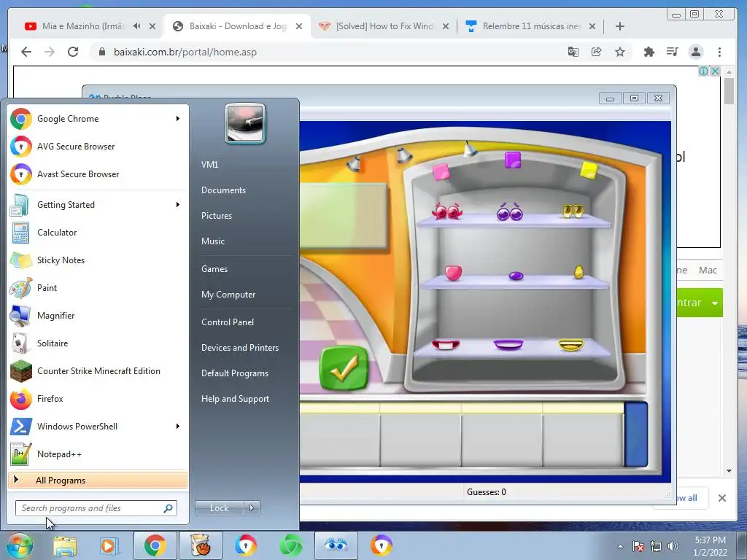This screenshot has width=747, height=560.
Task: Go back in Chrome
Action: pos(26,52)
